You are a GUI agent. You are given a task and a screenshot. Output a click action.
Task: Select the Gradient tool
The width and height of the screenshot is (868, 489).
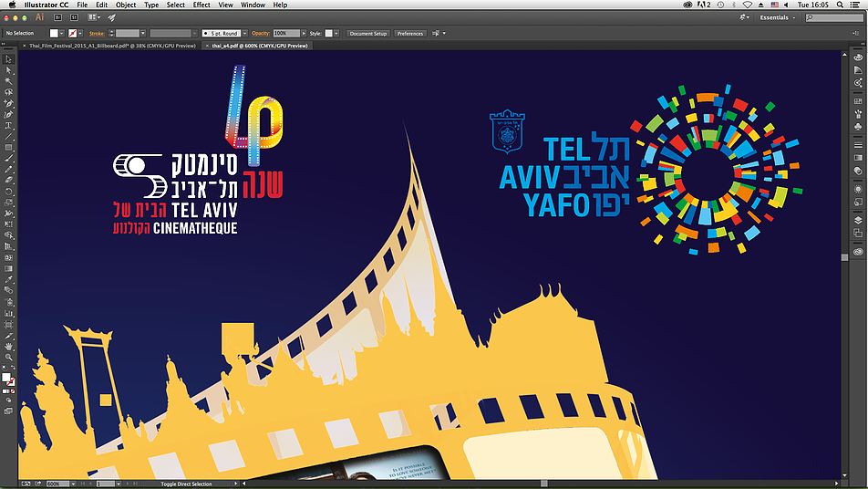[8, 268]
